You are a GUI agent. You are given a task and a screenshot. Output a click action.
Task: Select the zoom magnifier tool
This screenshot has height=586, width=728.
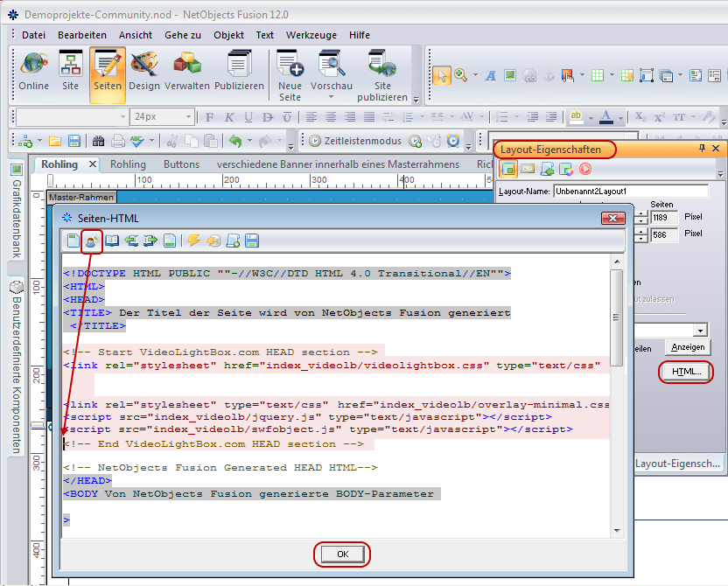pos(460,75)
